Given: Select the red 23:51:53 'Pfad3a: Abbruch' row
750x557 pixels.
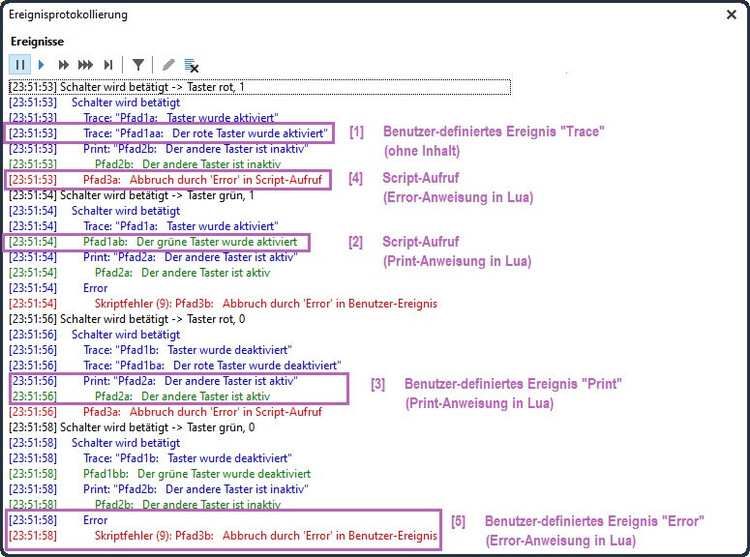Looking at the screenshot, I should 165,180.
